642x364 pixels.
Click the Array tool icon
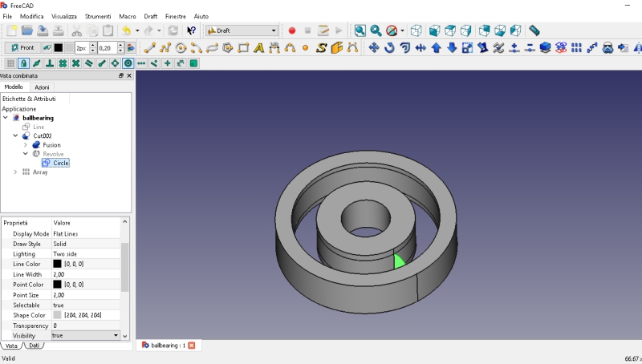[576, 48]
